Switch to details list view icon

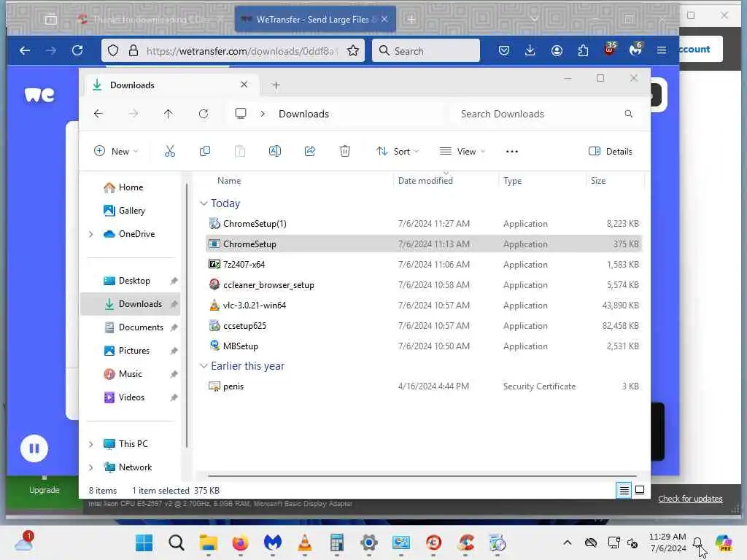624,490
